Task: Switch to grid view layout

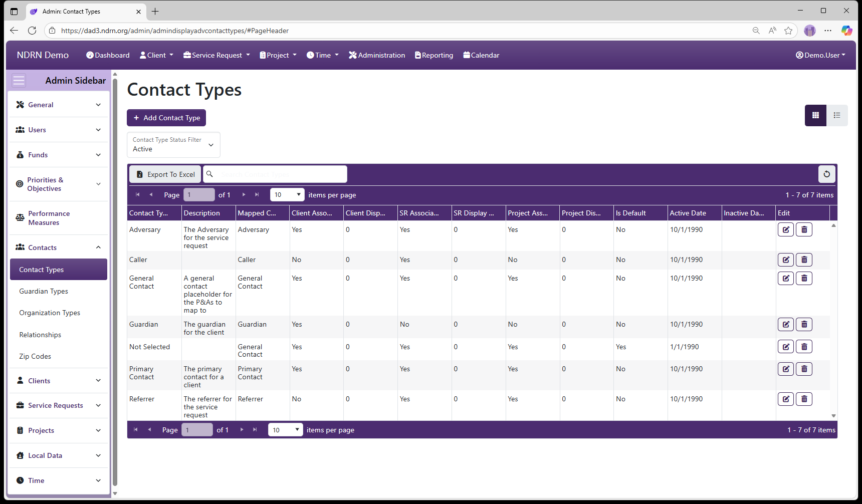Action: [x=816, y=115]
